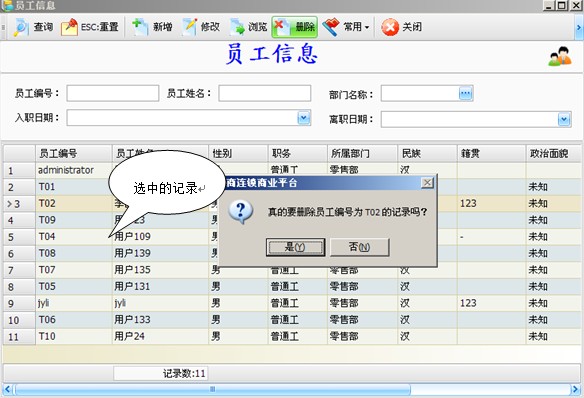584x398 pixels.
Task: Select employee number T10 cell
Action: tap(73, 336)
